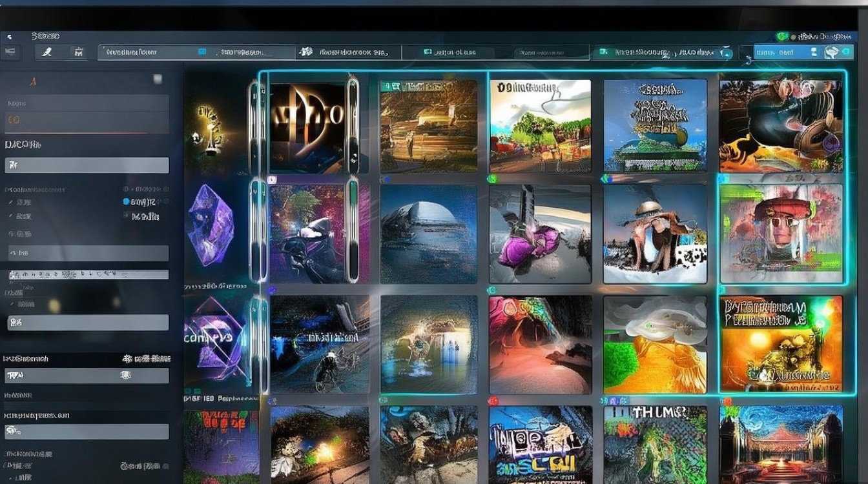Select the red mushroom-hat character thumbnail
The image size is (868, 484).
click(781, 234)
